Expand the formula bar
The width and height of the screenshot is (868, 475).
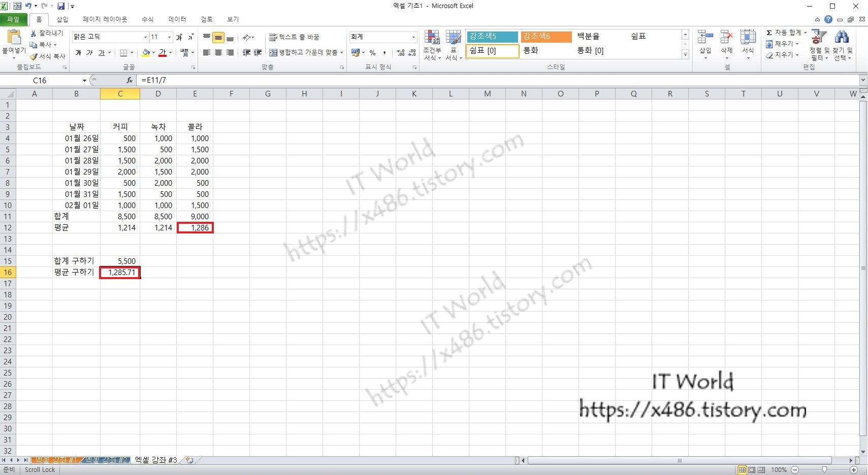point(863,80)
